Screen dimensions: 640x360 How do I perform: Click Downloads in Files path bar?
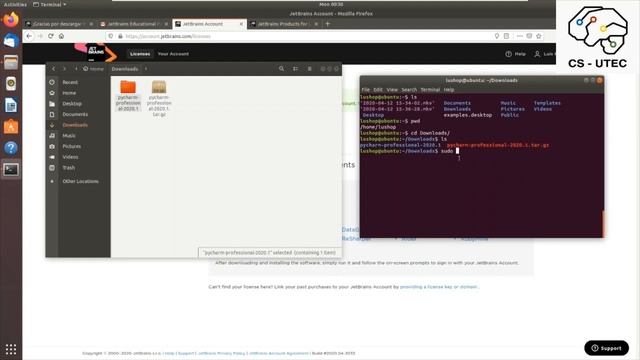click(125, 69)
